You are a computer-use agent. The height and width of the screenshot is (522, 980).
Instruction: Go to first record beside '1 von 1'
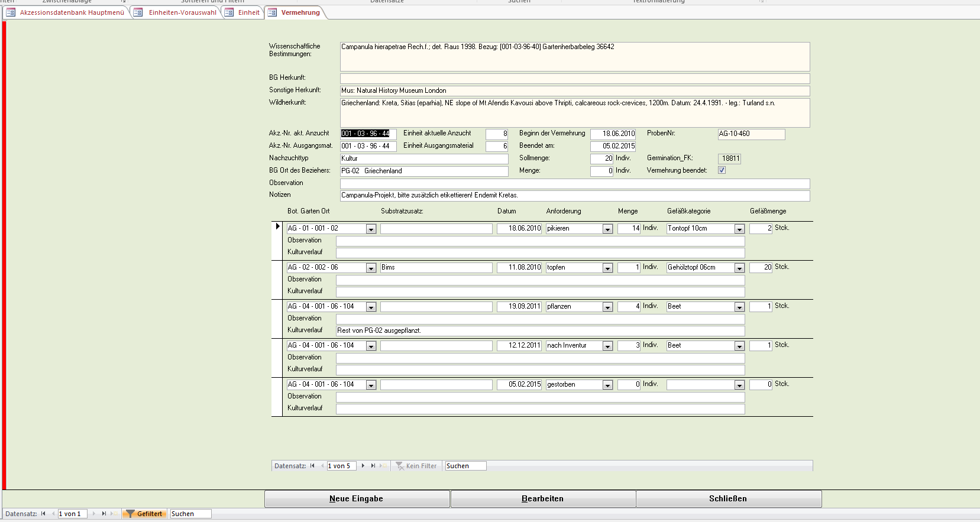coord(43,514)
